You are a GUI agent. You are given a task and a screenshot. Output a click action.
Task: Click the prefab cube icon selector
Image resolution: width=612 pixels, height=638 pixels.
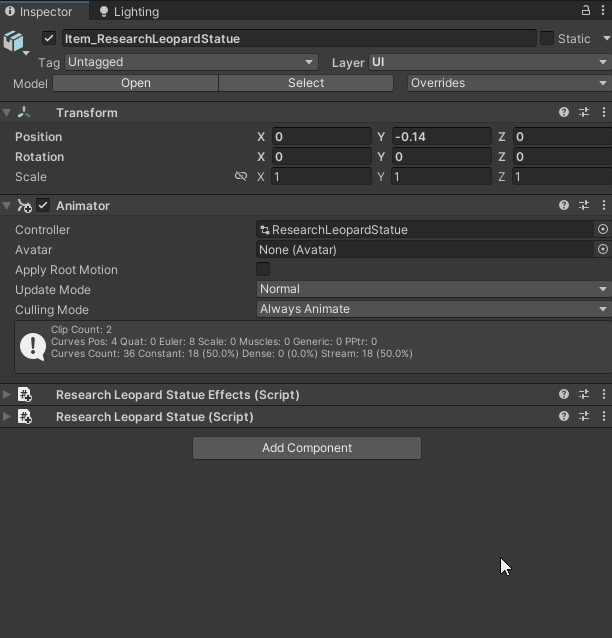[x=15, y=42]
